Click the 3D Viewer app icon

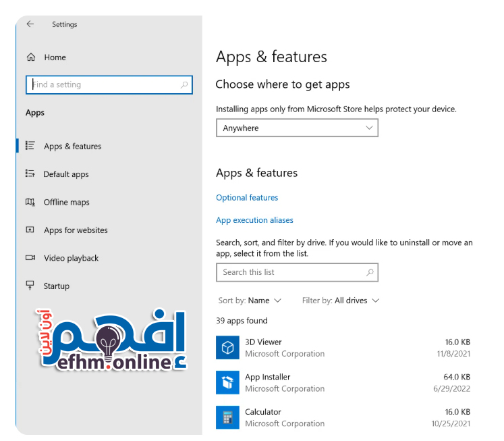(228, 347)
